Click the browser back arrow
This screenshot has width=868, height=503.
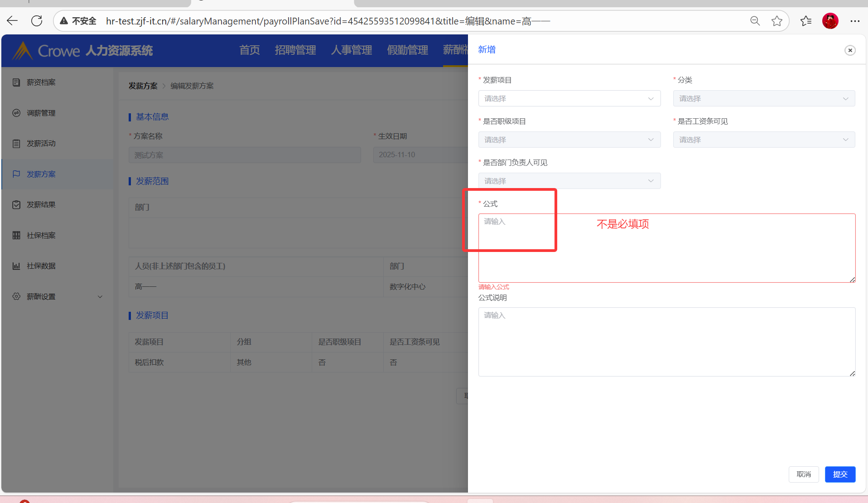click(x=12, y=21)
